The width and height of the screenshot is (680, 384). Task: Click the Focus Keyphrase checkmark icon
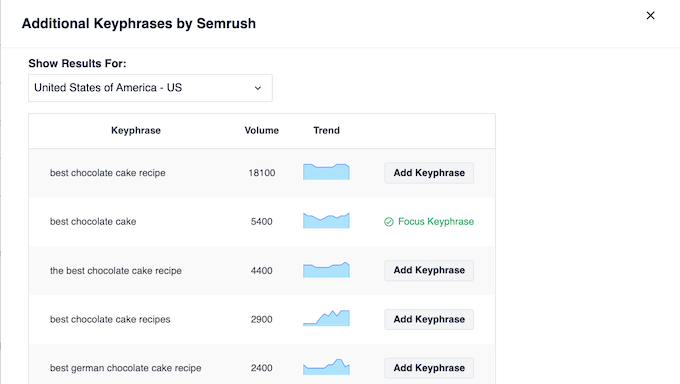tap(389, 222)
